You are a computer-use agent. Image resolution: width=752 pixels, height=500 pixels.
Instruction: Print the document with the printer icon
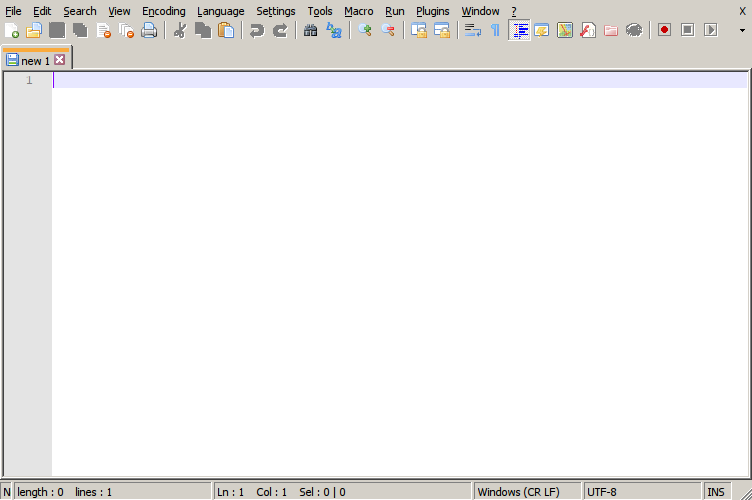pyautogui.click(x=149, y=31)
